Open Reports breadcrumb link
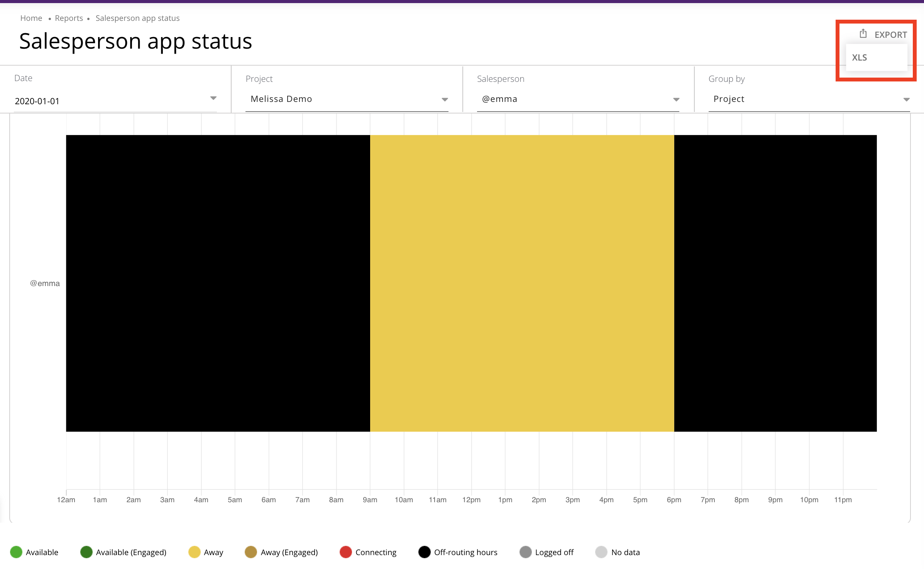This screenshot has height=569, width=924. pyautogui.click(x=69, y=18)
